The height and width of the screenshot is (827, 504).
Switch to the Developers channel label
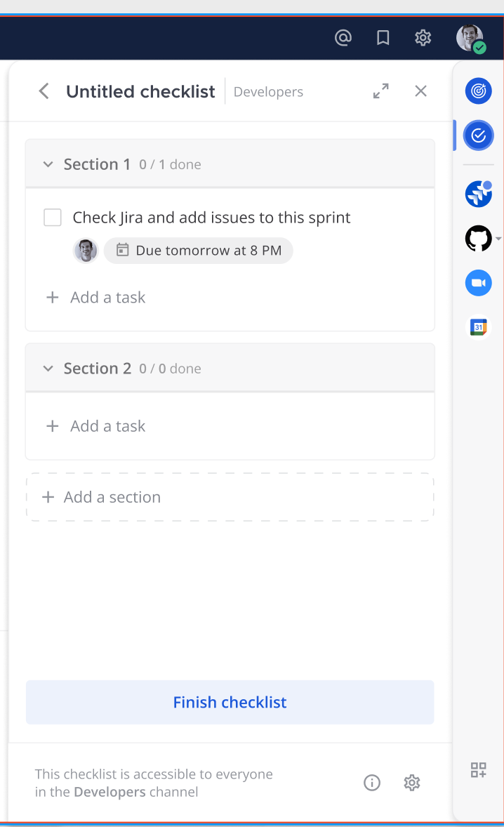[268, 91]
